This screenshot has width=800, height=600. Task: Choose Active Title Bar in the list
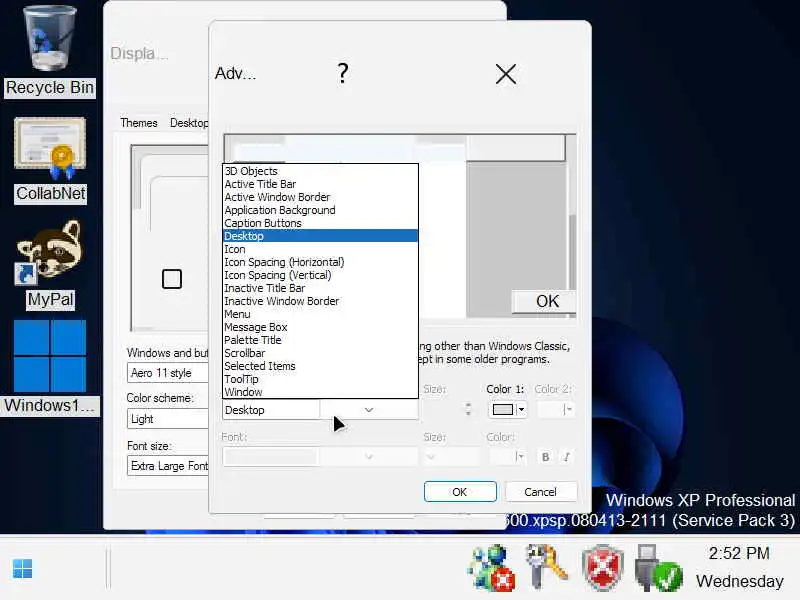(x=320, y=184)
